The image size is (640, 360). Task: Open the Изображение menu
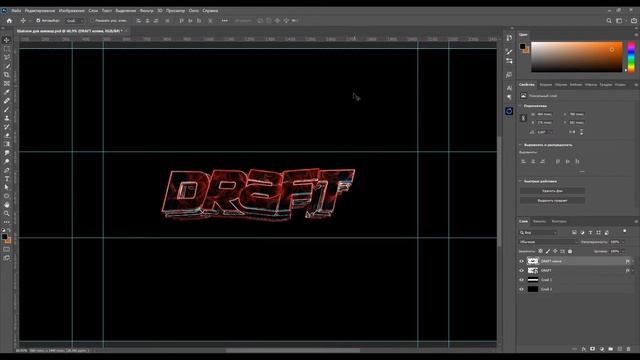tap(71, 11)
